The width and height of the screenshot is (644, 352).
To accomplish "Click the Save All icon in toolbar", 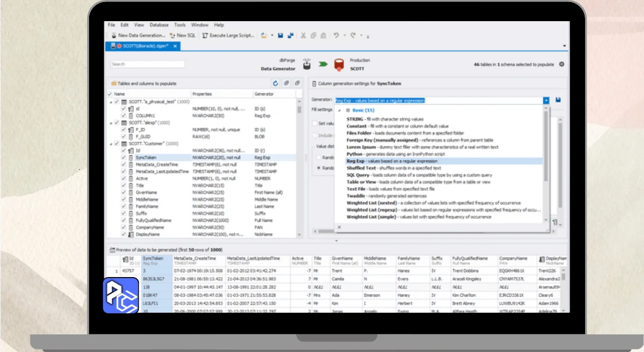I will click(290, 36).
